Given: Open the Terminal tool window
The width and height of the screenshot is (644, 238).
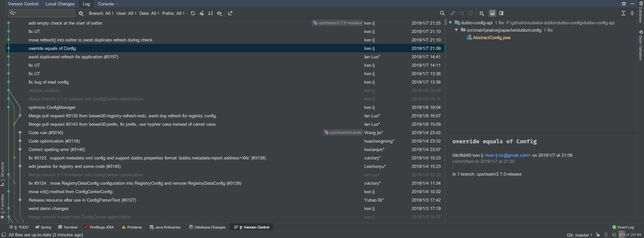Looking at the screenshot, I should tap(68, 227).
